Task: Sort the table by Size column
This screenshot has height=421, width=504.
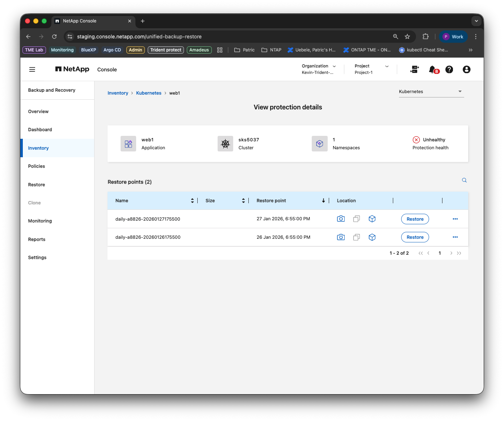Action: 243,201
